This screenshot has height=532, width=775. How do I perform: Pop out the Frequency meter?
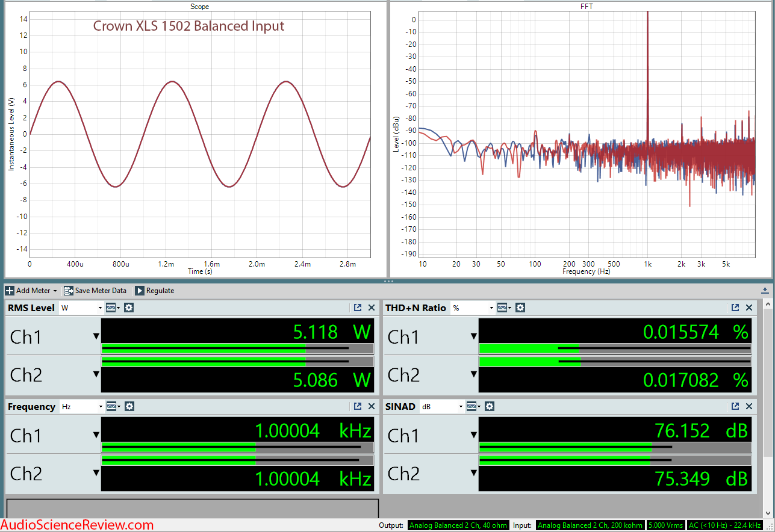pyautogui.click(x=358, y=406)
